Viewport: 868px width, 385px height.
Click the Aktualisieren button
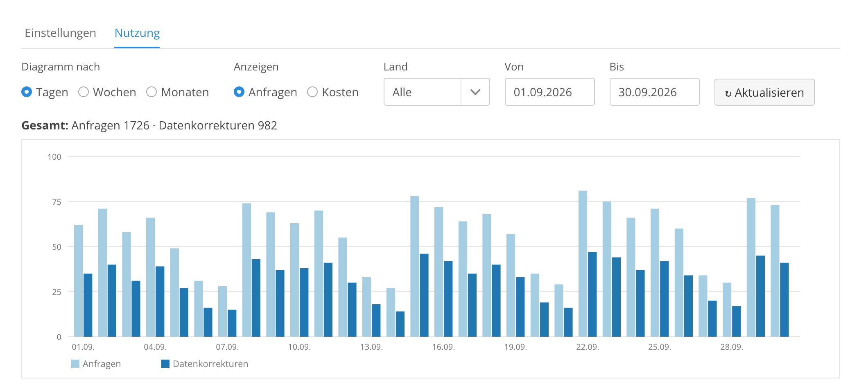click(x=764, y=92)
